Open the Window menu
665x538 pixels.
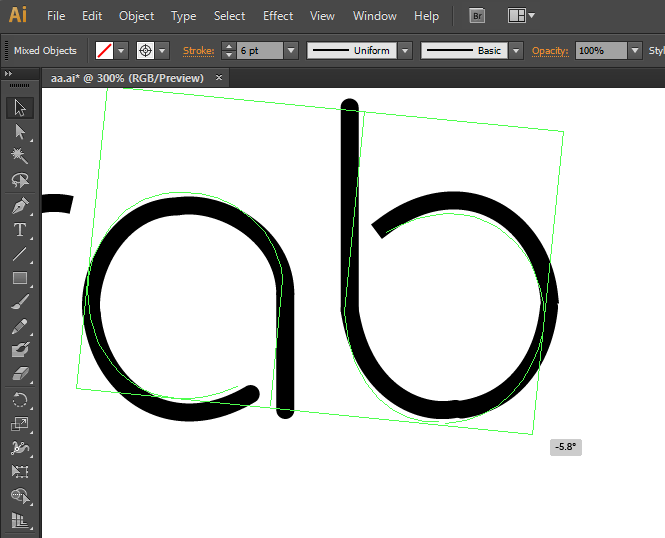tap(375, 16)
